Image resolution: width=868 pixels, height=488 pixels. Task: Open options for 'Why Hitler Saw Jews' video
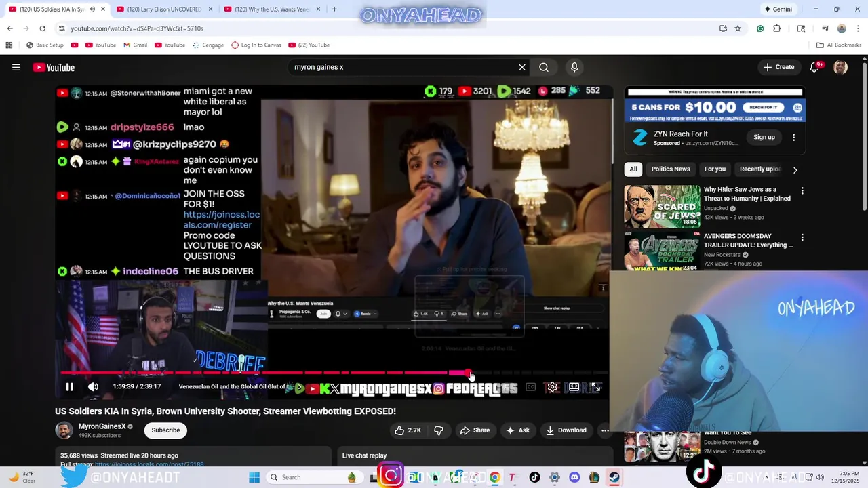tap(802, 191)
